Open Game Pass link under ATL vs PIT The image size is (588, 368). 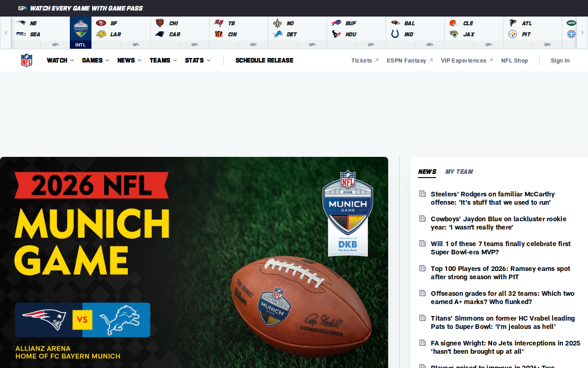(x=547, y=45)
